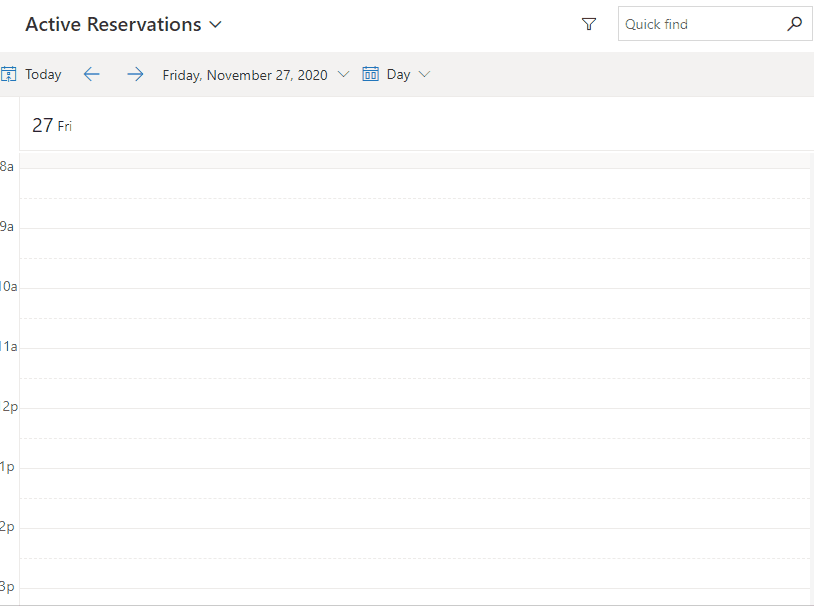Click the 12p hour label
Image resolution: width=814 pixels, height=606 pixels.
[x=8, y=406]
